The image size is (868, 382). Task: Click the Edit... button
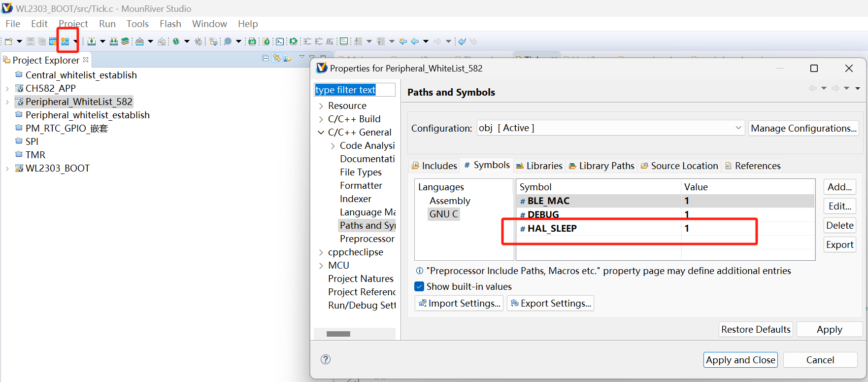(839, 206)
